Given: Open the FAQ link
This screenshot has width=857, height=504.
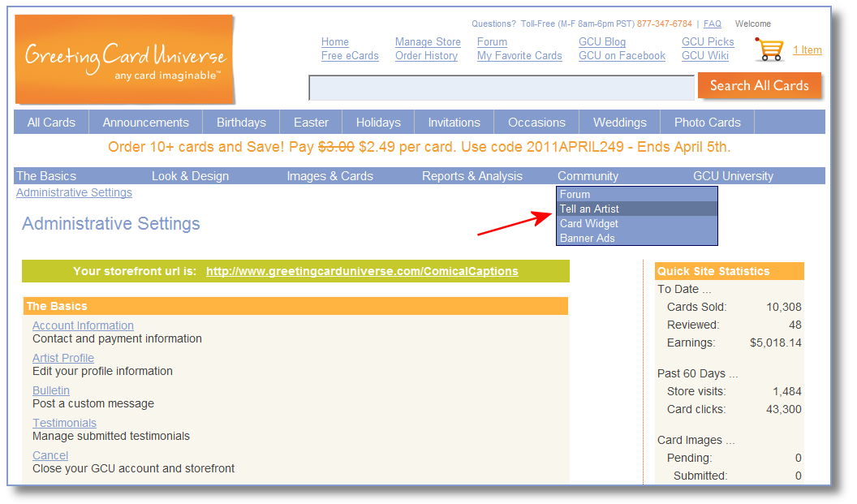Looking at the screenshot, I should click(713, 24).
